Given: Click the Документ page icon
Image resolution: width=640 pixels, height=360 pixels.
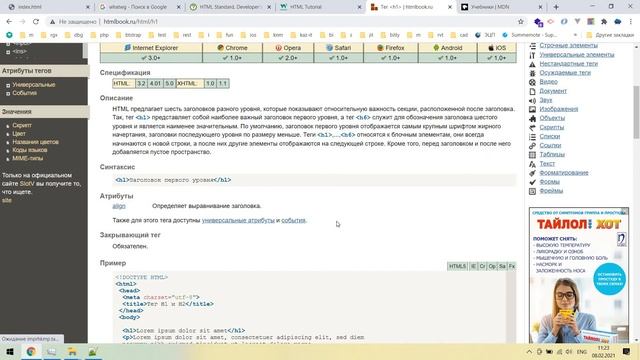Looking at the screenshot, I should pyautogui.click(x=532, y=91).
